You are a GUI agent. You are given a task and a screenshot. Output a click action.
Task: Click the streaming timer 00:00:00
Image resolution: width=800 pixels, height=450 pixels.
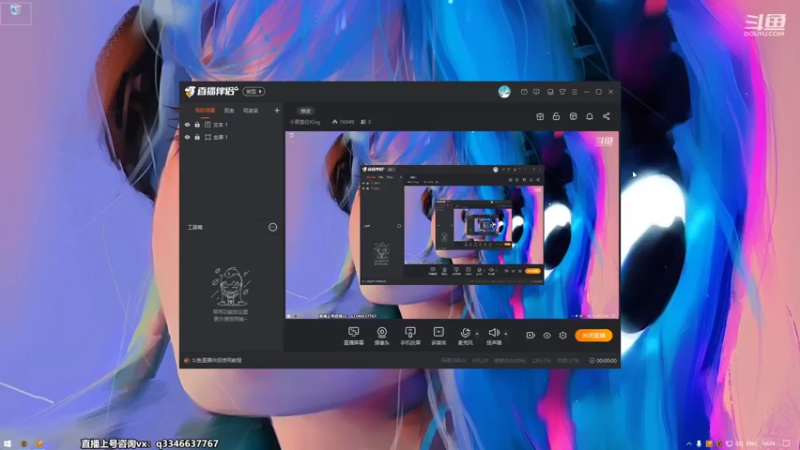[603, 361]
